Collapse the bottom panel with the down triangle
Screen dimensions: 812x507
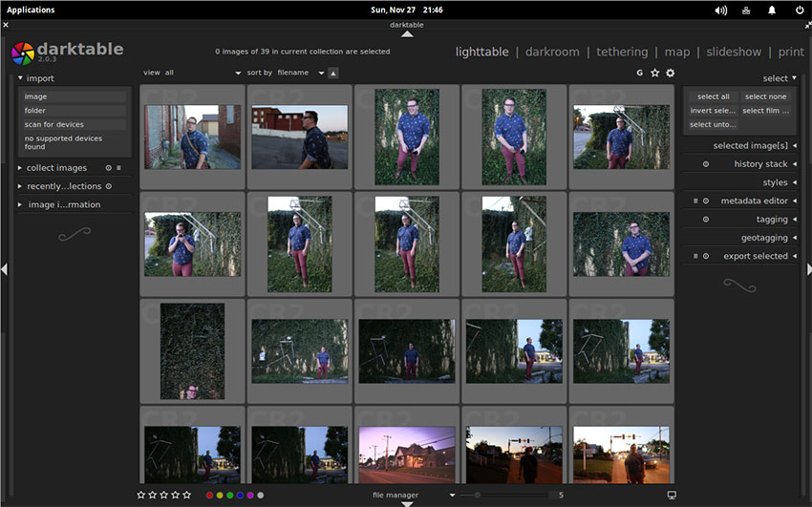point(407,504)
